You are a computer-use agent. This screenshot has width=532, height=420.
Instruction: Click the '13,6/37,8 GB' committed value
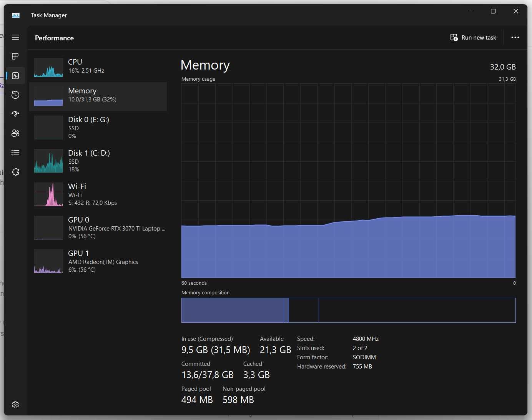click(208, 375)
